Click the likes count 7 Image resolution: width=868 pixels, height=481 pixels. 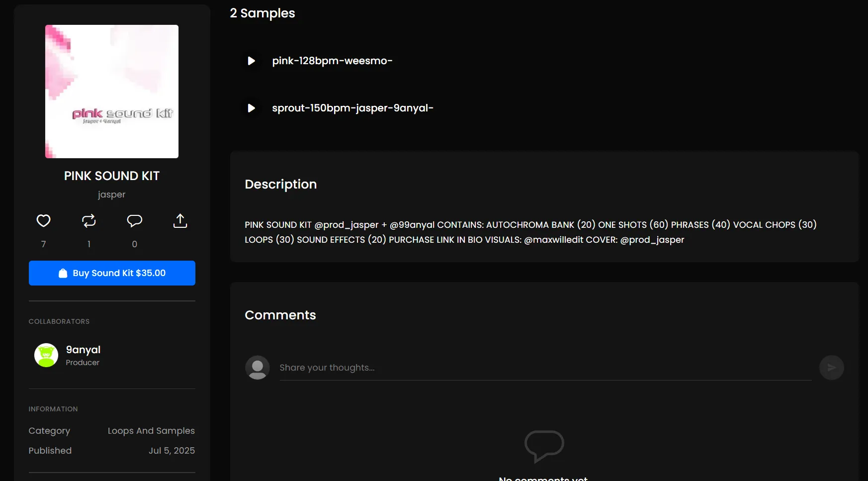tap(44, 244)
